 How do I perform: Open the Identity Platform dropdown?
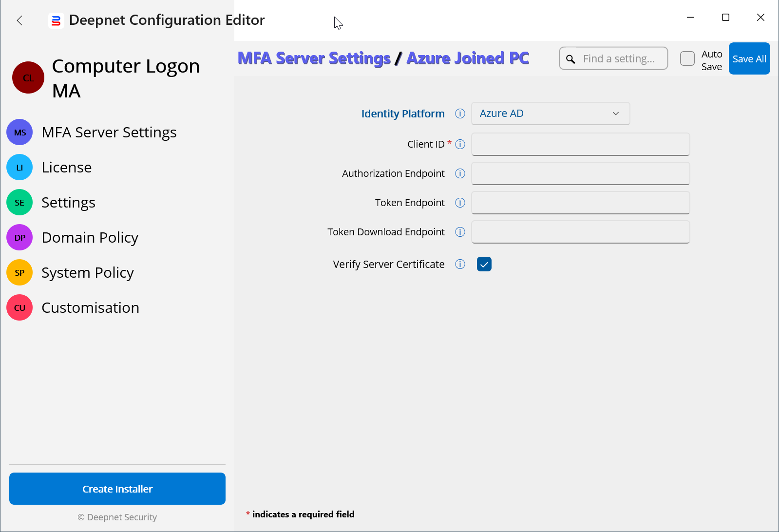(550, 114)
